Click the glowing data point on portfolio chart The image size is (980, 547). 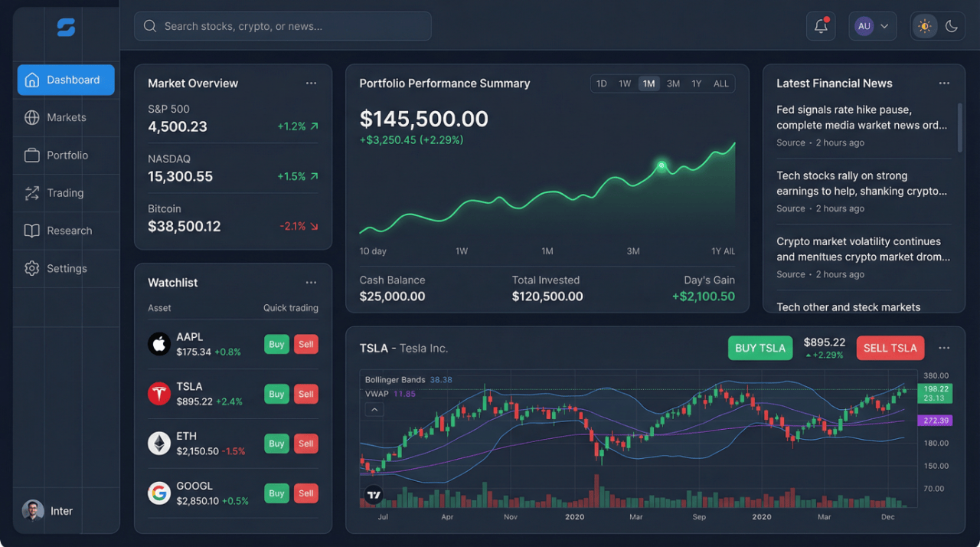pos(661,165)
